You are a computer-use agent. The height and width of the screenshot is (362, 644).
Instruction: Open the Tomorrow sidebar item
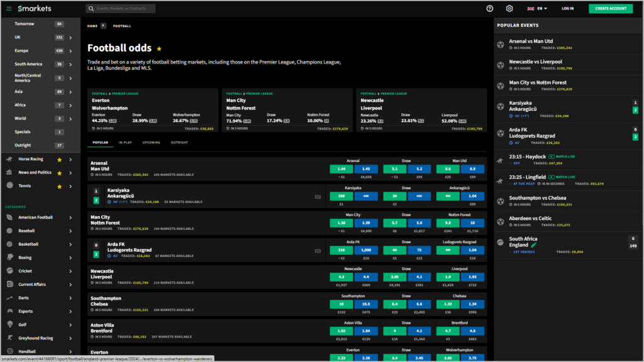(x=40, y=24)
